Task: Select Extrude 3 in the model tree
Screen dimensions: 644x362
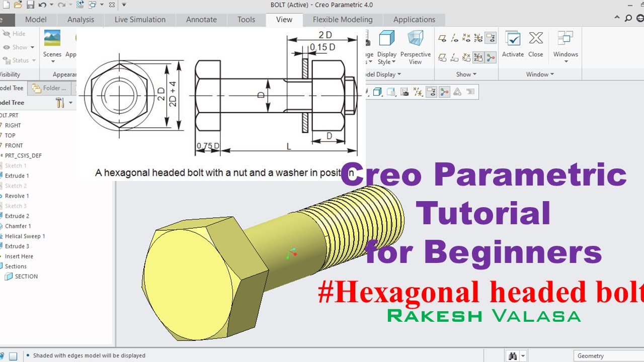Action: [17, 246]
